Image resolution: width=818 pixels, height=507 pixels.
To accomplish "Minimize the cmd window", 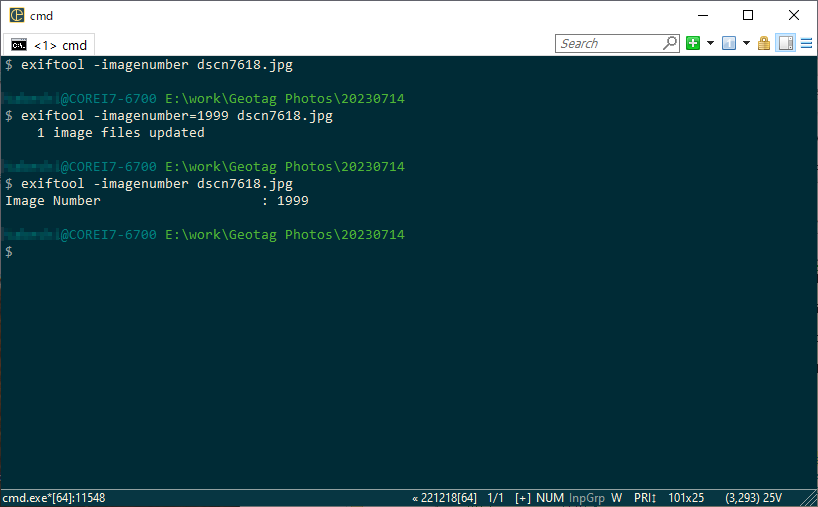I will [703, 15].
